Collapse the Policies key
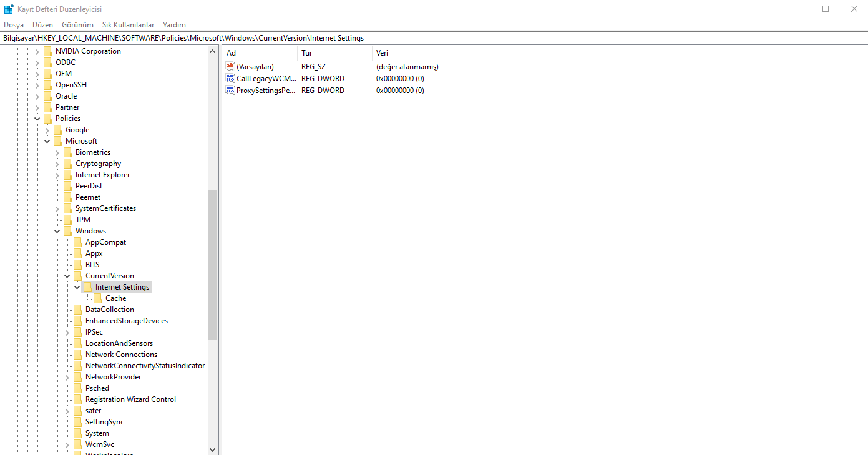This screenshot has width=868, height=455. point(37,119)
